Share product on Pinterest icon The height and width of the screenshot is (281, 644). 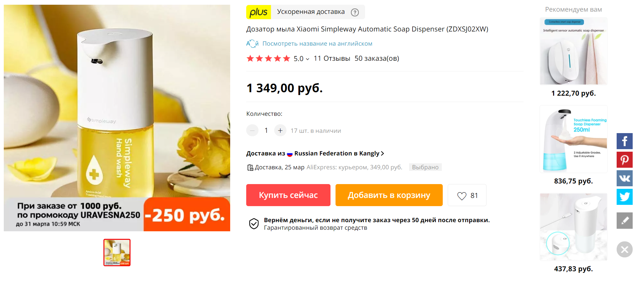point(625,160)
